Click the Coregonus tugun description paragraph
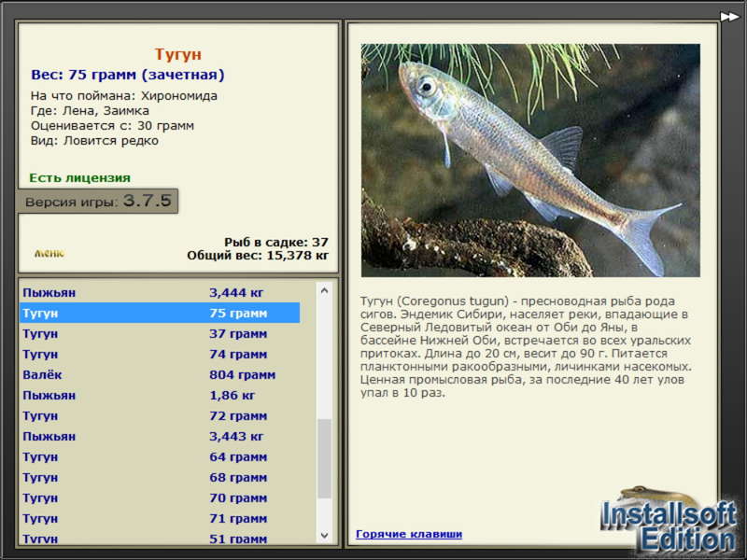 526,346
